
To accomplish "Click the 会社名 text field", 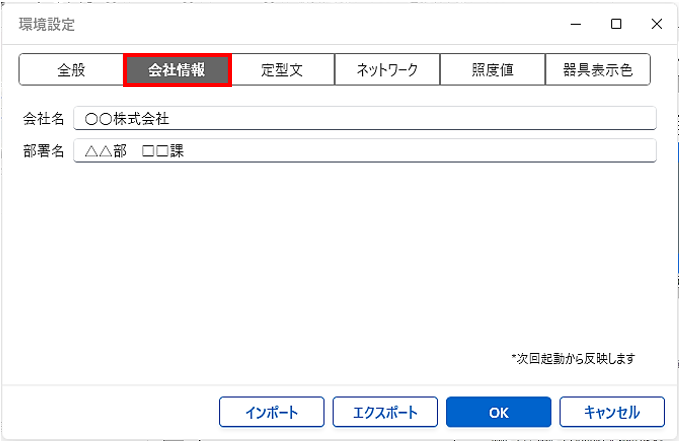I will pyautogui.click(x=365, y=118).
